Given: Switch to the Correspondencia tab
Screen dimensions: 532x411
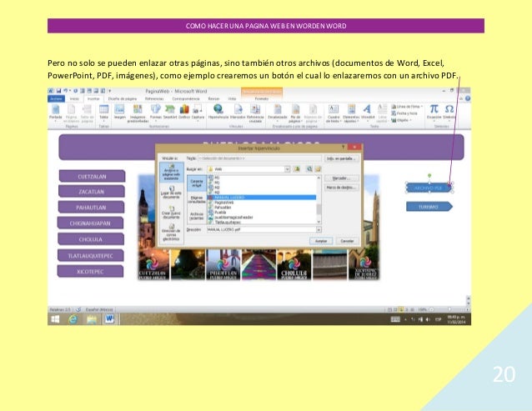Looking at the screenshot, I should [x=186, y=98].
